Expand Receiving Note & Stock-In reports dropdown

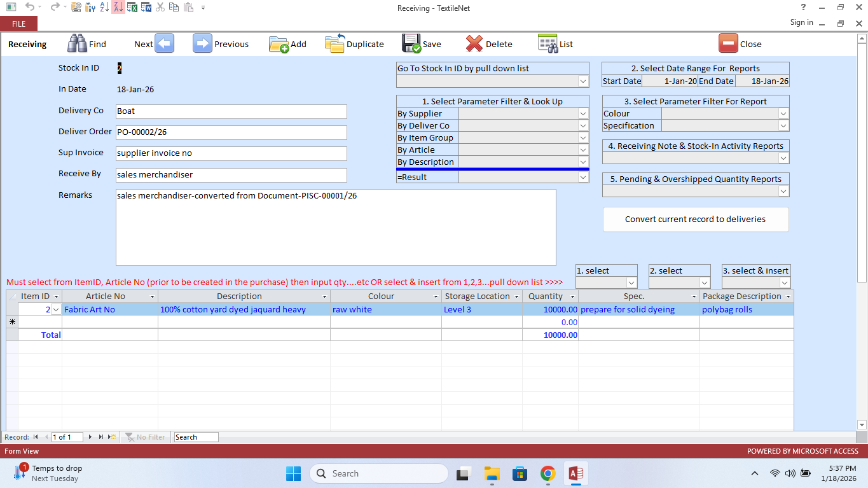coord(783,158)
